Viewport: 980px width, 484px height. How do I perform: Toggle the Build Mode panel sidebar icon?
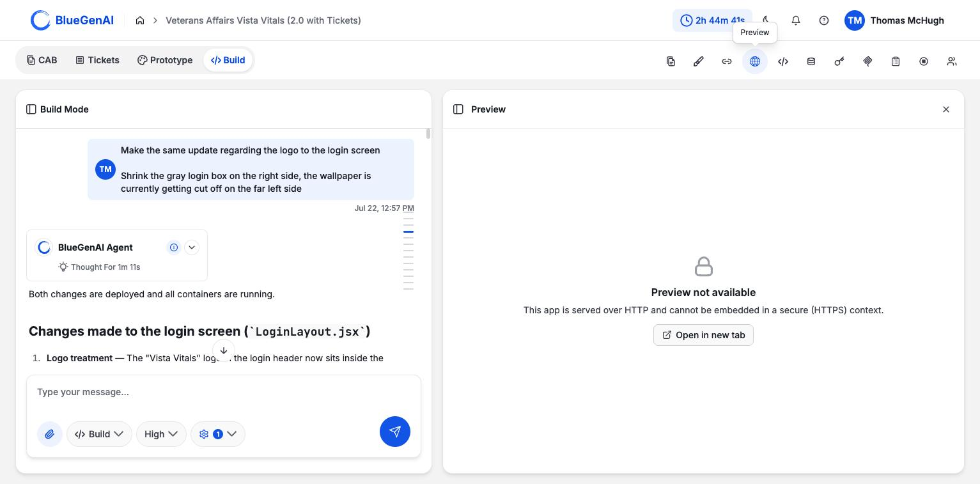31,109
